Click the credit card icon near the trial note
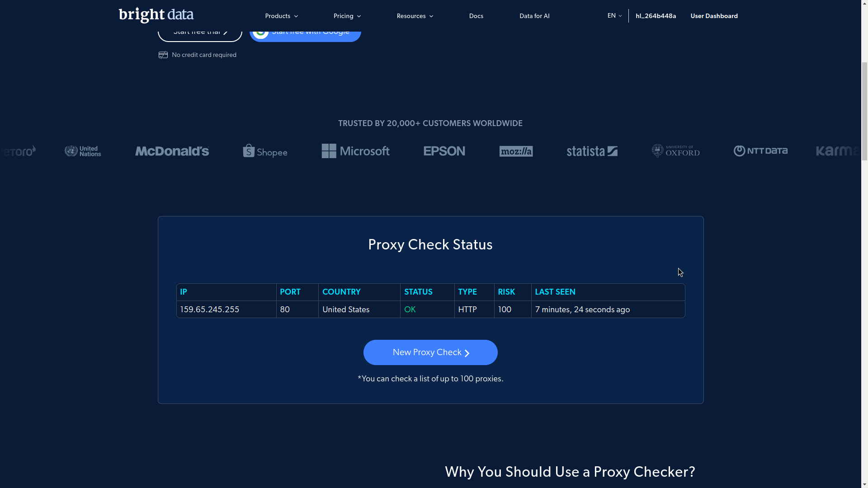The height and width of the screenshot is (488, 868). 163,55
